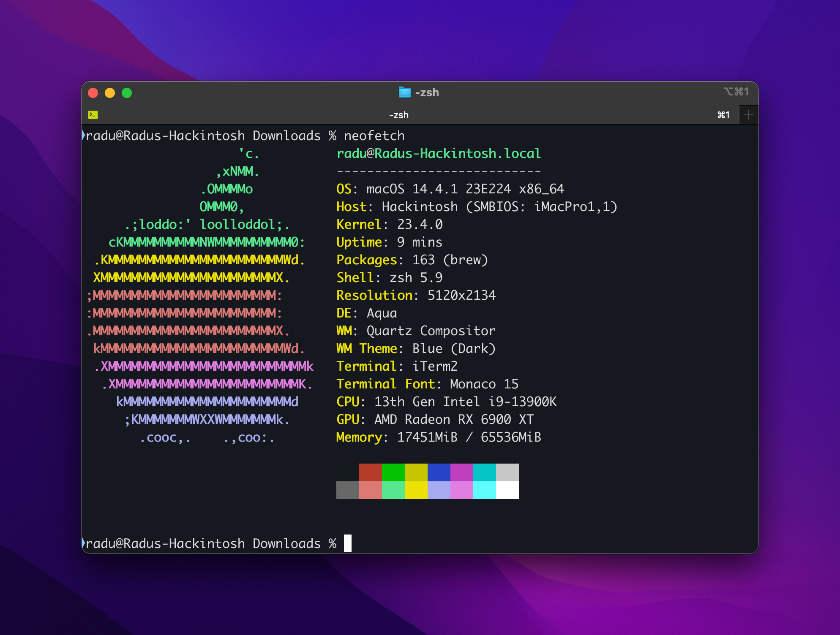Image resolution: width=840 pixels, height=635 pixels.
Task: Click the pure white color block
Action: (x=507, y=490)
